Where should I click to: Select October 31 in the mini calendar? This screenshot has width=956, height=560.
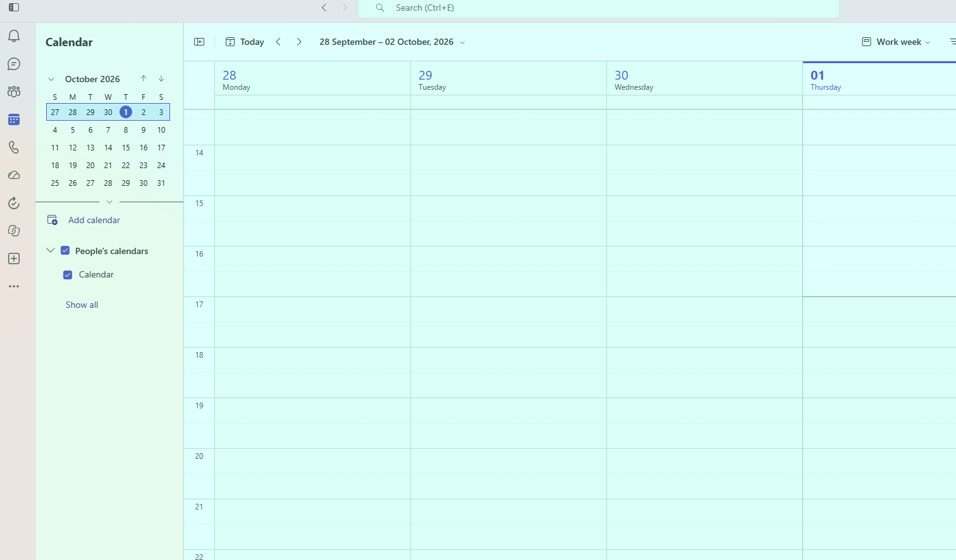tap(161, 183)
